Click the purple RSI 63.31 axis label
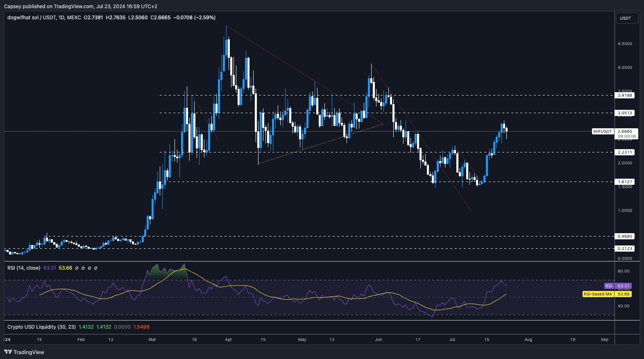The image size is (644, 359). point(618,286)
